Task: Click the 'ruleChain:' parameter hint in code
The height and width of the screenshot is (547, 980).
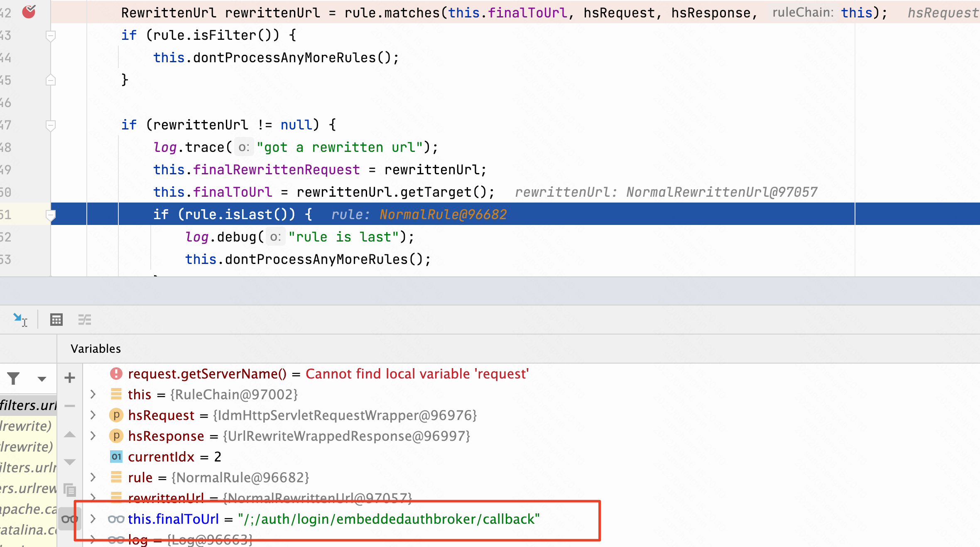Action: click(x=803, y=12)
